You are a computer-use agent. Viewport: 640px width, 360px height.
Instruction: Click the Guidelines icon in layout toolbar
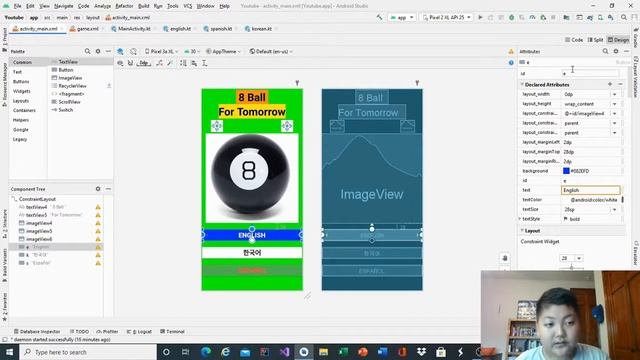(204, 63)
